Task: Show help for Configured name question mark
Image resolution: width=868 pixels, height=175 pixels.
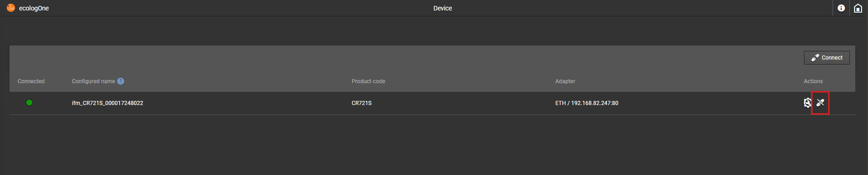Action: [120, 81]
